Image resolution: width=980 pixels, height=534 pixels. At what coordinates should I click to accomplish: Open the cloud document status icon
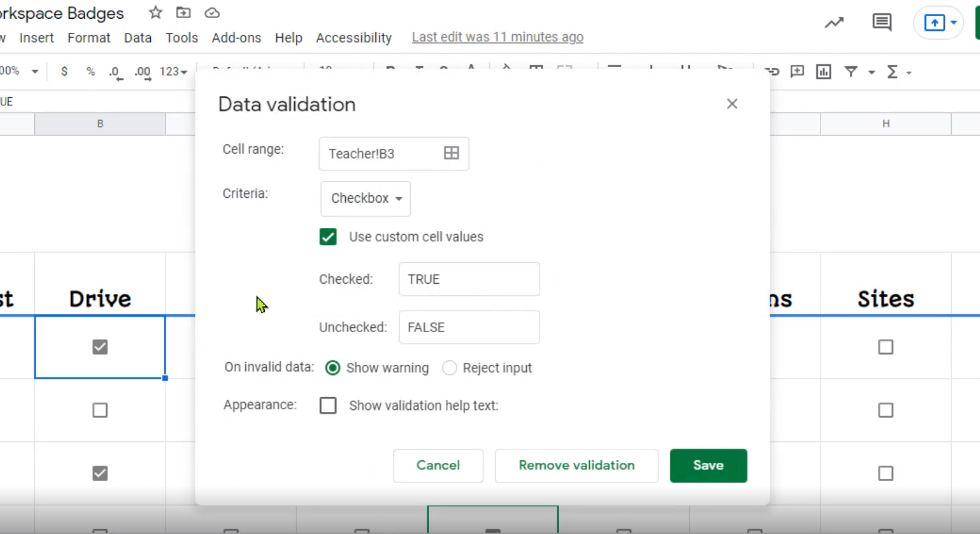tap(212, 13)
